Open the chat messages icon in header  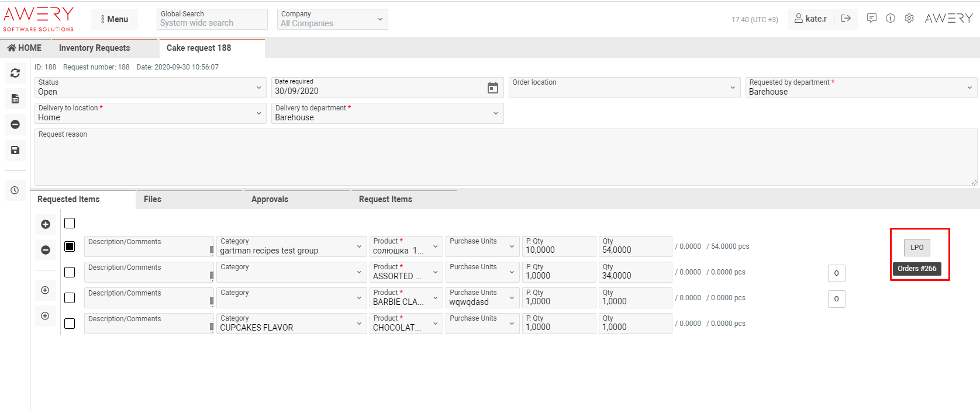click(872, 19)
